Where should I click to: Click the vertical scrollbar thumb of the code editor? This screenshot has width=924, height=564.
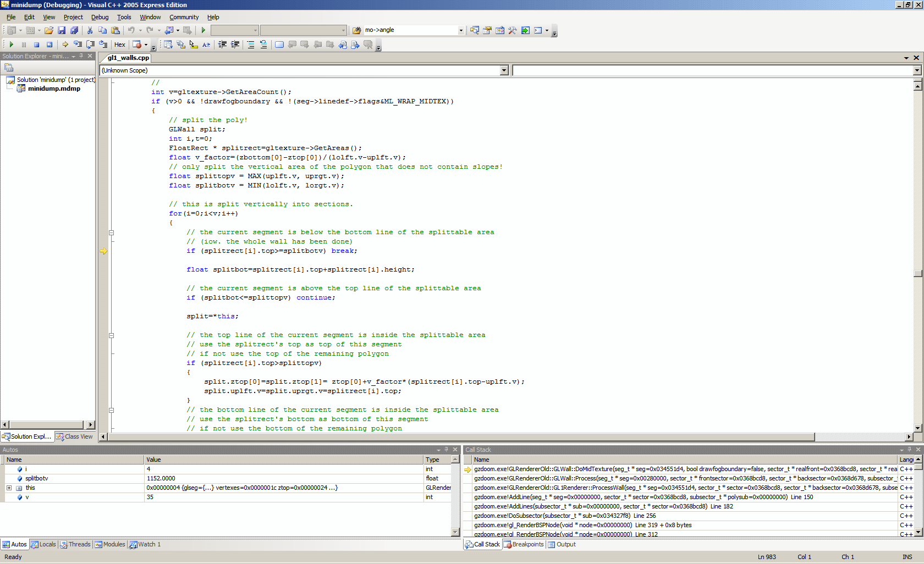click(917, 273)
